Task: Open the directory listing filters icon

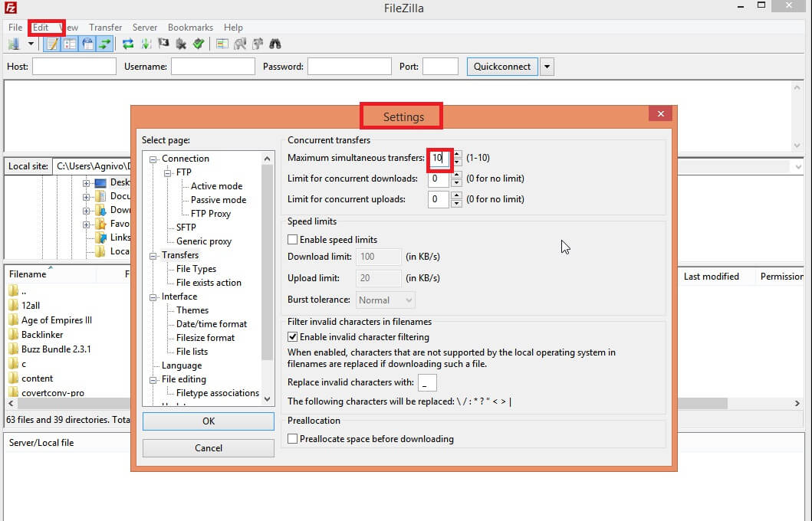Action: pos(221,44)
